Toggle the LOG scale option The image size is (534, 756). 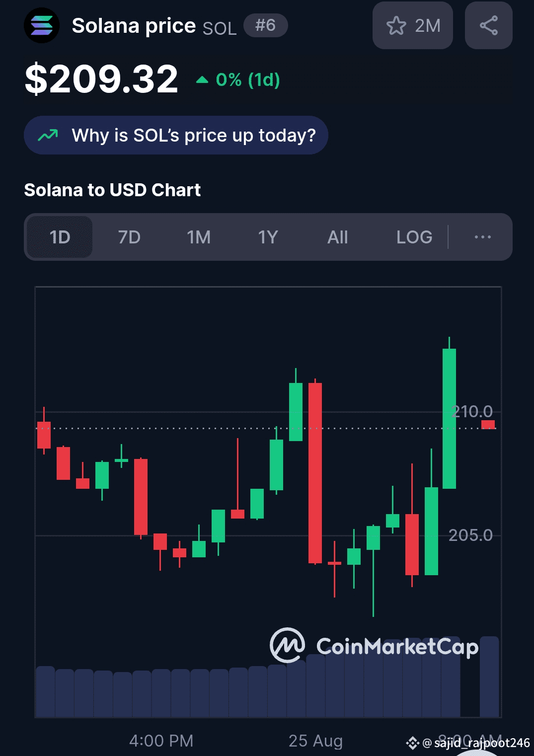tap(414, 237)
